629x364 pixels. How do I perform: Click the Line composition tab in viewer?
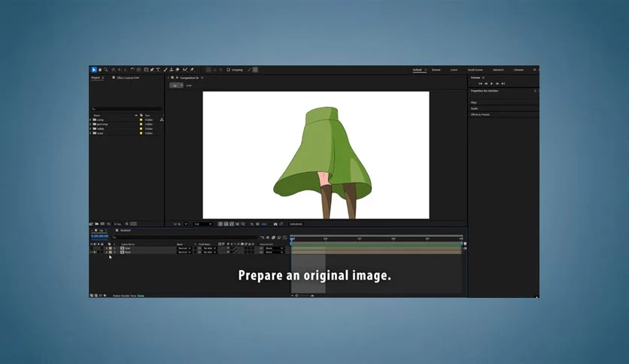(x=189, y=86)
